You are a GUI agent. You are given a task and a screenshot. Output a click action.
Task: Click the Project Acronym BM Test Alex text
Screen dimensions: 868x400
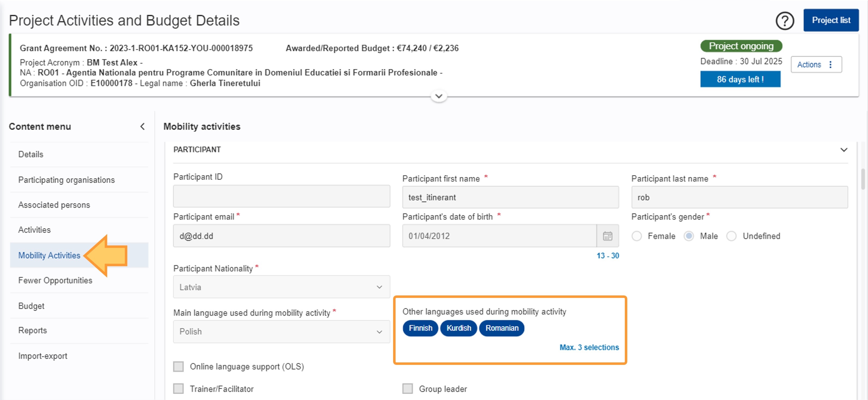79,63
